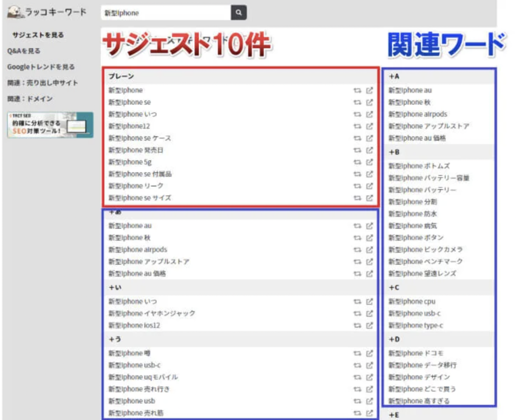
Task: External link icon for 新型iphone airpods row
Action: [369, 250]
